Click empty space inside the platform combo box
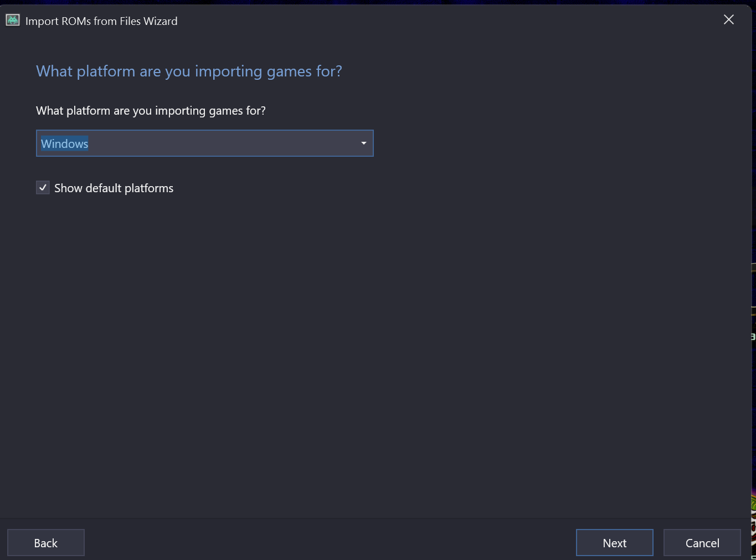The image size is (756, 560). [x=222, y=143]
